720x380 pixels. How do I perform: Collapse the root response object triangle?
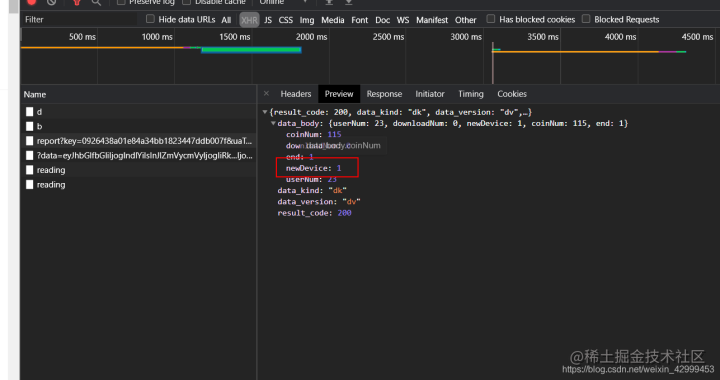[x=265, y=112]
